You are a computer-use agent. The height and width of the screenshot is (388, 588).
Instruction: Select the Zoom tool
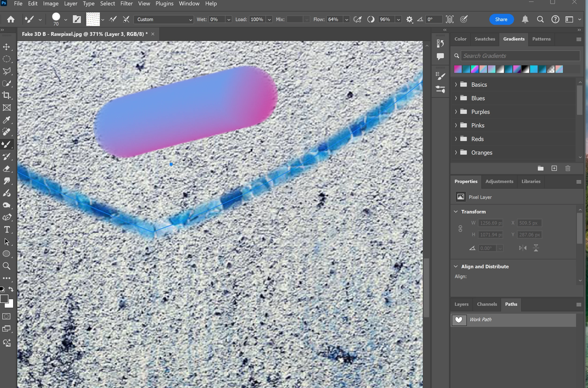point(7,266)
